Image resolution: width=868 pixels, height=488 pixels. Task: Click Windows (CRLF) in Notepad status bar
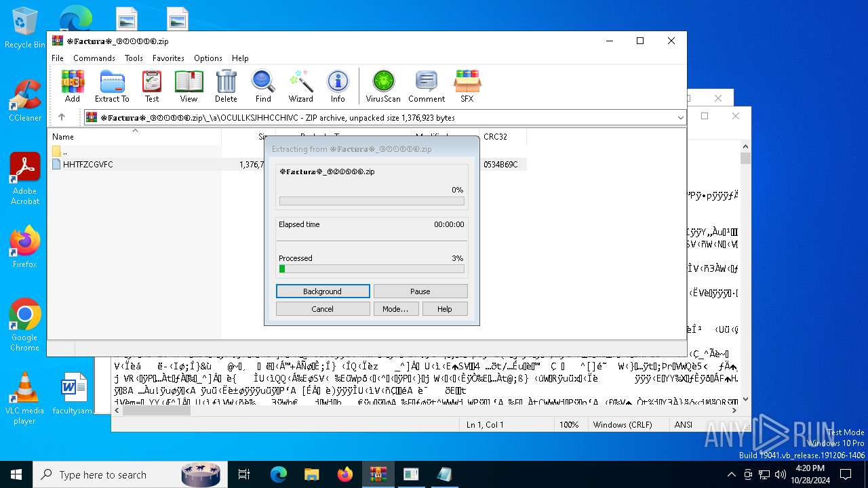623,425
